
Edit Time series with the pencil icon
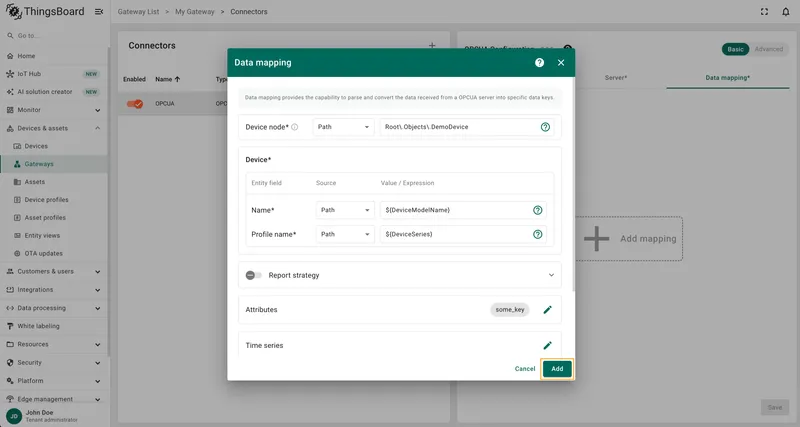pyautogui.click(x=547, y=345)
